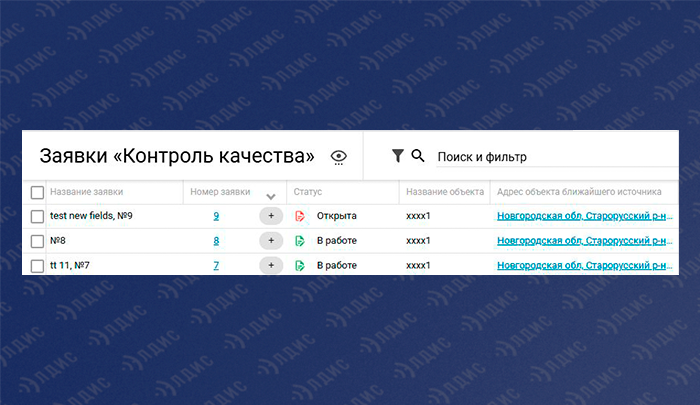The width and height of the screenshot is (700, 405).
Task: Focus the 'Поиск и фильтр' search field
Action: click(557, 157)
